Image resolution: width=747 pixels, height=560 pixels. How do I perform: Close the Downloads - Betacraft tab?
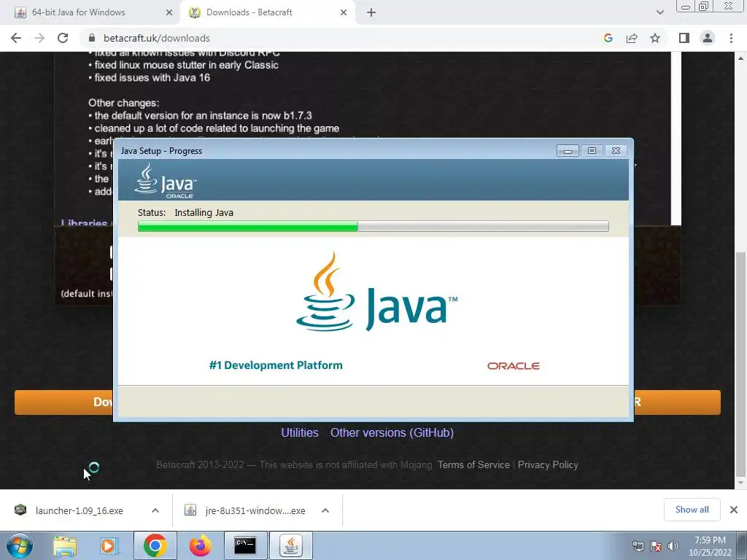click(x=344, y=12)
